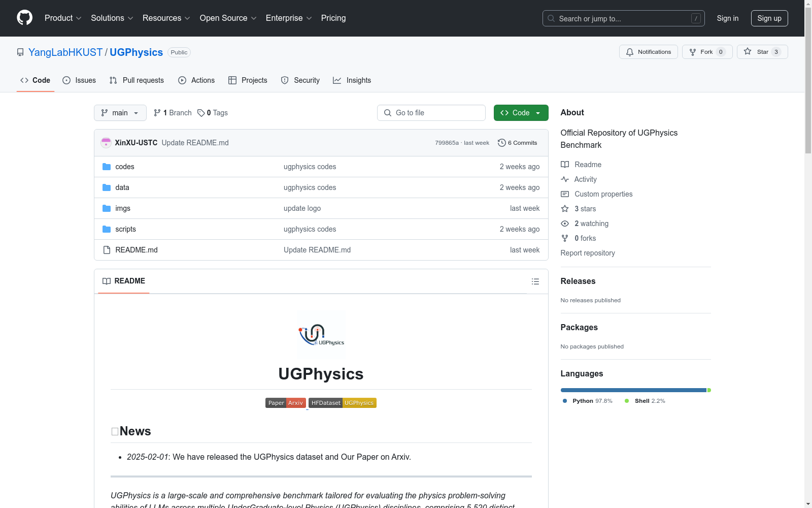Open the Releases section heading link
Image resolution: width=812 pixels, height=508 pixels.
point(578,281)
